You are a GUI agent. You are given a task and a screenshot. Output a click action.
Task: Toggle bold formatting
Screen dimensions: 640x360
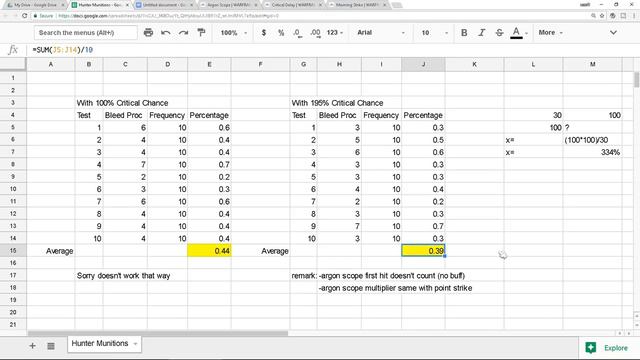(464, 33)
